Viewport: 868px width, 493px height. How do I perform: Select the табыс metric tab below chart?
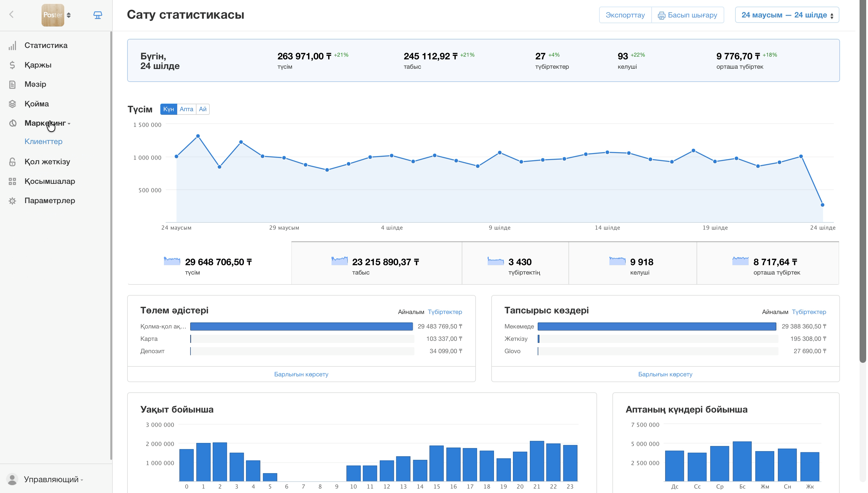click(376, 263)
